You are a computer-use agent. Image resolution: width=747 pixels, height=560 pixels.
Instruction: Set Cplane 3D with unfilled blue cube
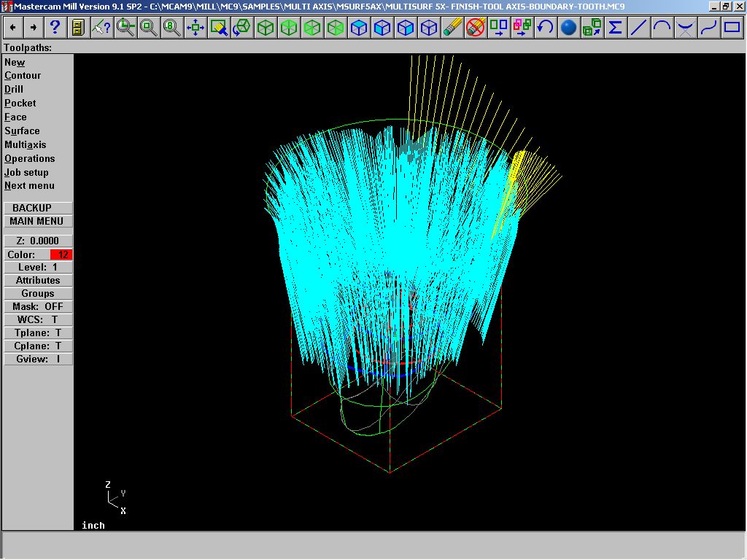click(429, 28)
